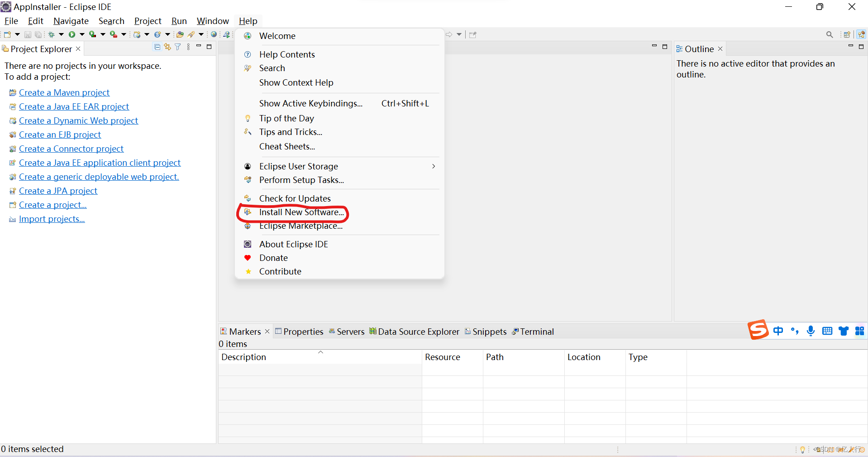This screenshot has width=868, height=457.
Task: Toggle Link with Editor in Project Explorer
Action: (x=167, y=47)
